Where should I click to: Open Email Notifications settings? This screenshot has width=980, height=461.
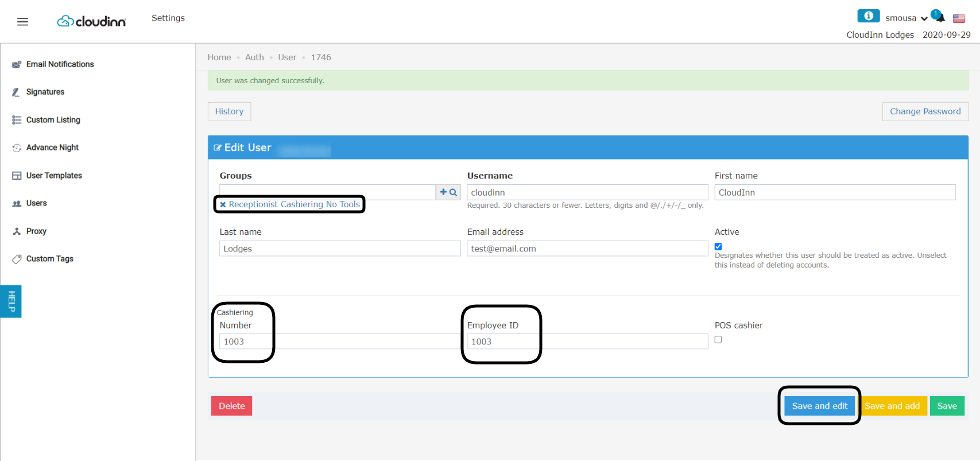pos(60,64)
